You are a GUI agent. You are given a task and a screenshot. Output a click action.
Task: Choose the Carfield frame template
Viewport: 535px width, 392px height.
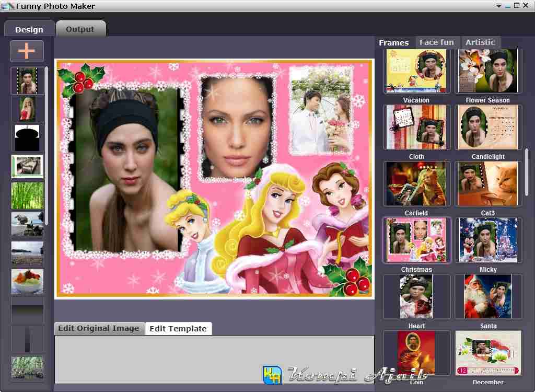[416, 183]
